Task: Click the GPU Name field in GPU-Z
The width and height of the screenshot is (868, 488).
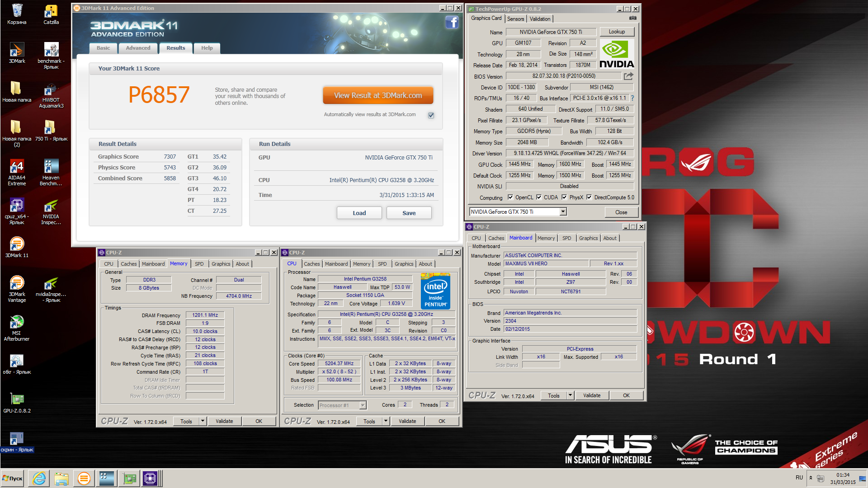Action: coord(551,32)
